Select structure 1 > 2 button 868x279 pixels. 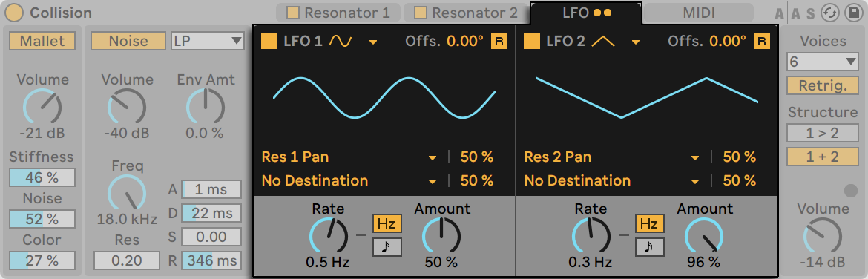823,133
